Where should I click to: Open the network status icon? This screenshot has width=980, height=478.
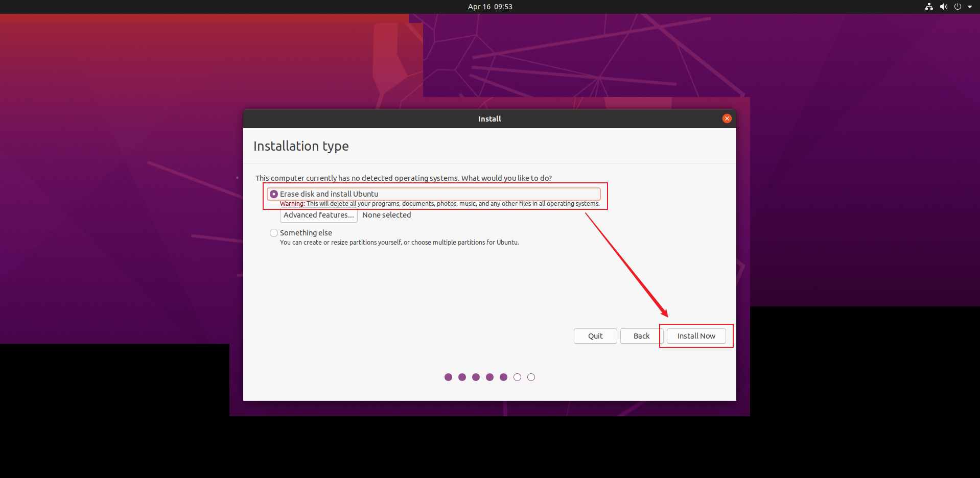[929, 7]
